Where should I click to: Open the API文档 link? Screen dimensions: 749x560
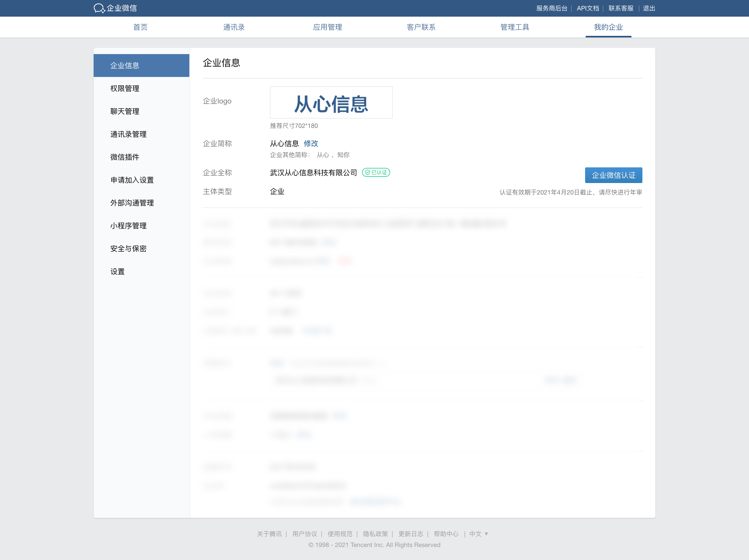pos(588,8)
